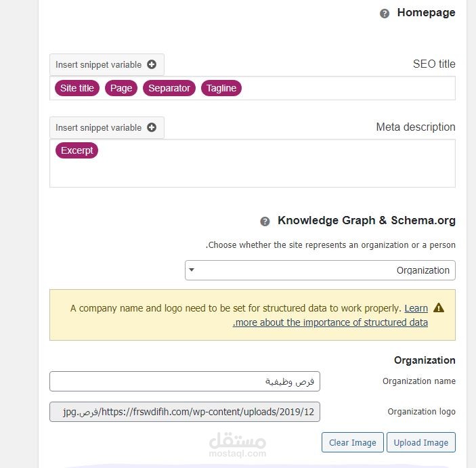Click the Organization logo URL field
476x468 pixels.
tap(184, 412)
